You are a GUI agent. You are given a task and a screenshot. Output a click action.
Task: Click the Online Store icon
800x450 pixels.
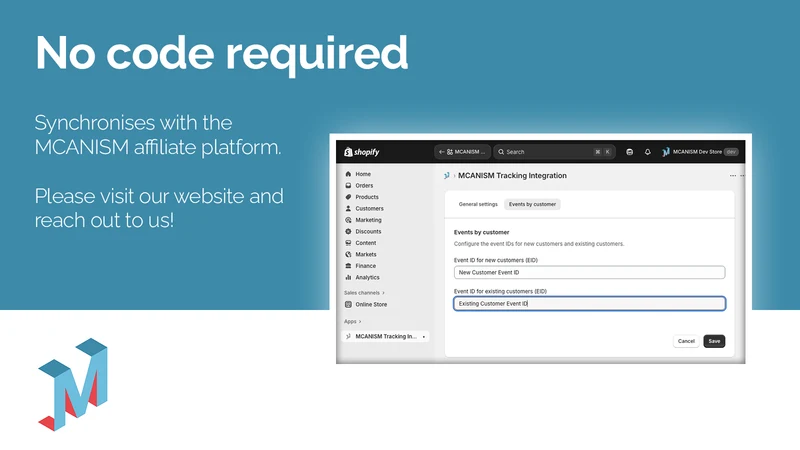[x=348, y=305]
